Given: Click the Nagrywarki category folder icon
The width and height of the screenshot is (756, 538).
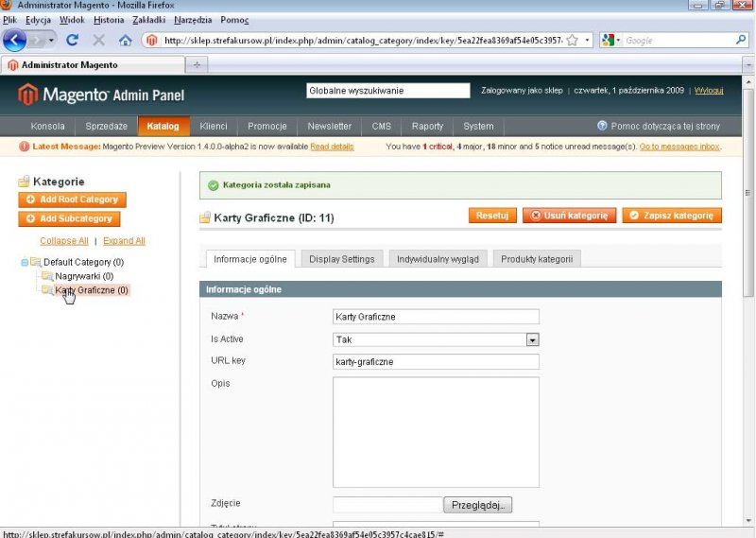Looking at the screenshot, I should click(46, 276).
